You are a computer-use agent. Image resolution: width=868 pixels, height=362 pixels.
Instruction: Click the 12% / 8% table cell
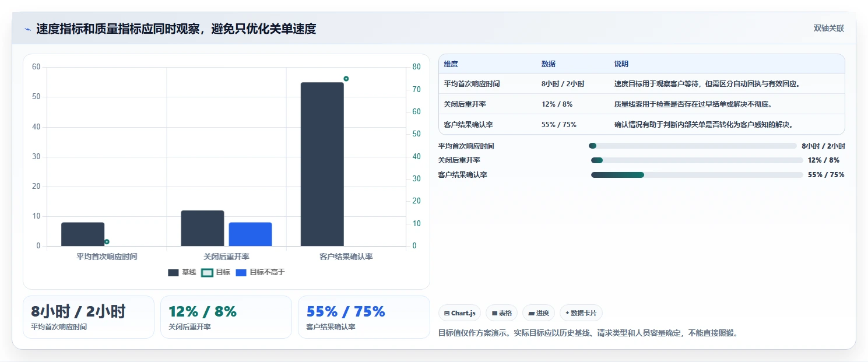pos(557,104)
